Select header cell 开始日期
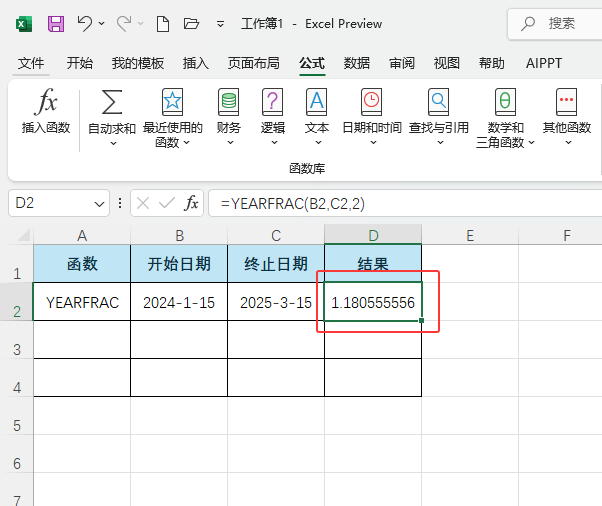Viewport: 602px width, 506px height. [x=179, y=264]
